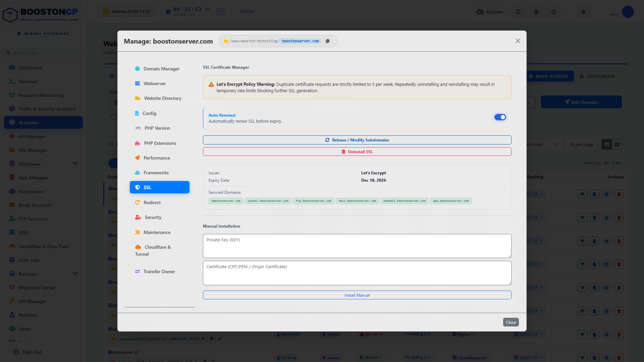Open Cloudflare & Tunnel section in dialog

tap(159, 250)
